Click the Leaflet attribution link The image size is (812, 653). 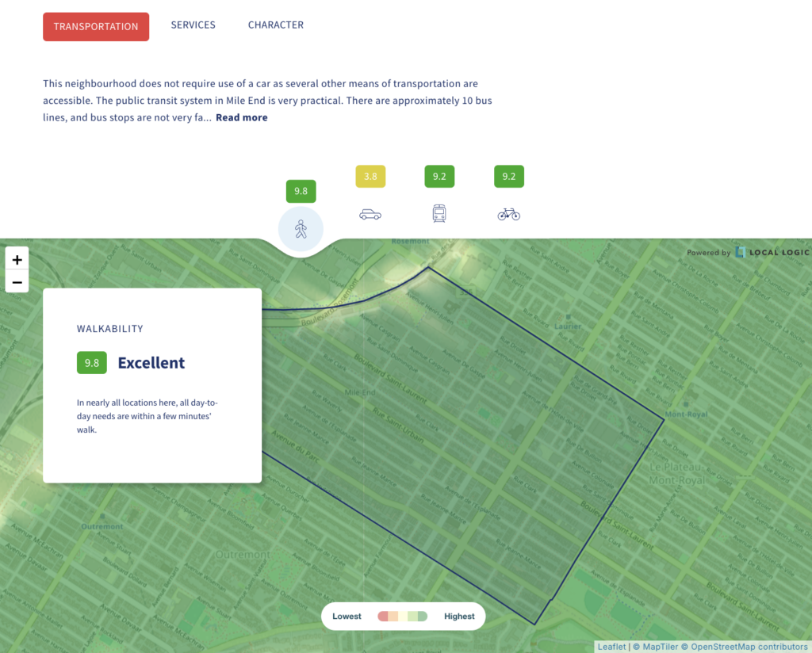pyautogui.click(x=611, y=646)
